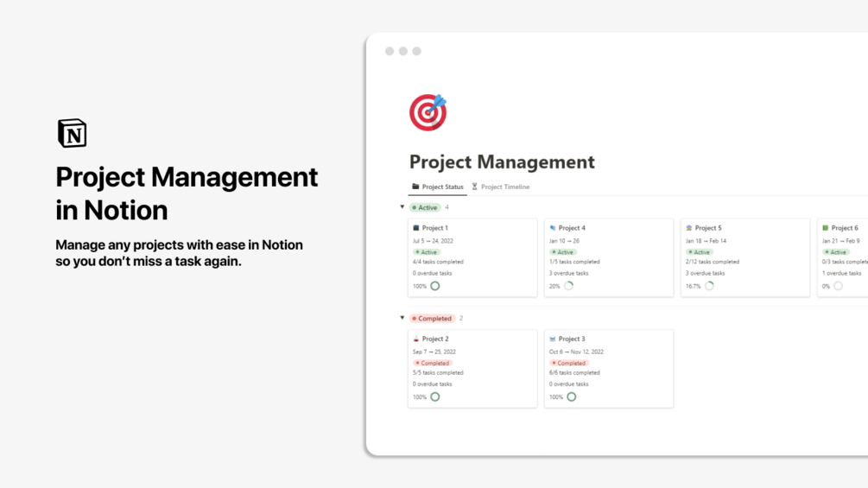Click the Completed group tag
Screen dimensions: 868x488
click(433, 318)
